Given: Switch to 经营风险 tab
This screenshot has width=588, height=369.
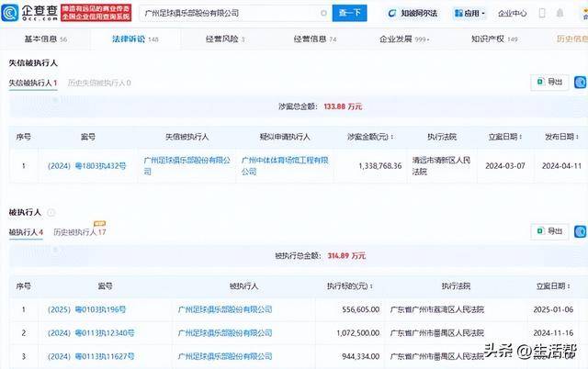Looking at the screenshot, I should [x=225, y=39].
